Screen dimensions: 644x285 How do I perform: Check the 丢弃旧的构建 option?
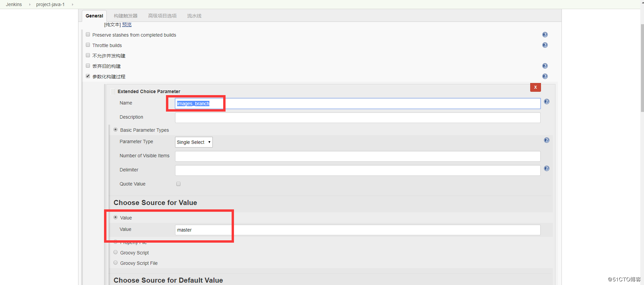pyautogui.click(x=88, y=66)
